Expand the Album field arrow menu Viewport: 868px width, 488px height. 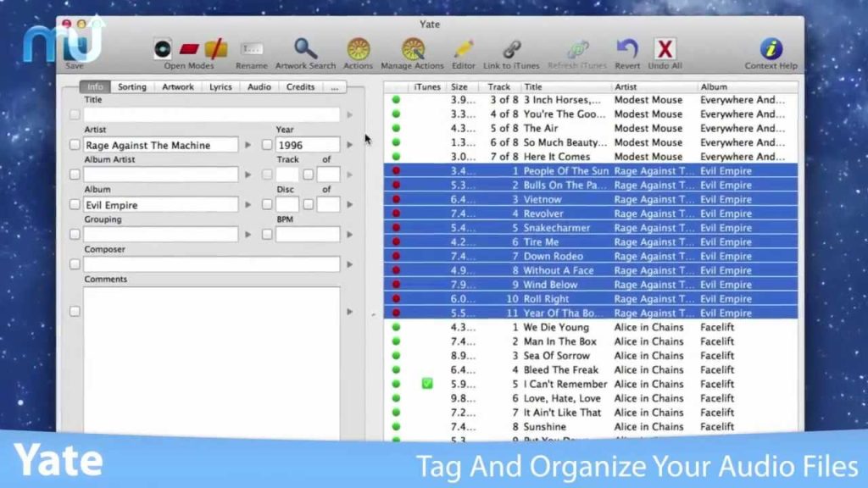pos(248,204)
